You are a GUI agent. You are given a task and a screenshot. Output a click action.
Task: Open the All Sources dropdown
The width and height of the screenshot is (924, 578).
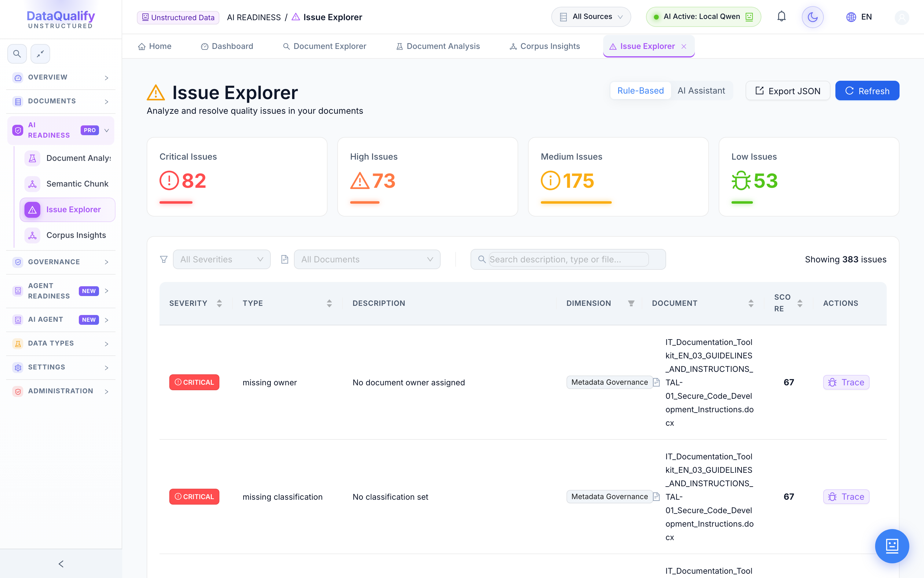[591, 17]
